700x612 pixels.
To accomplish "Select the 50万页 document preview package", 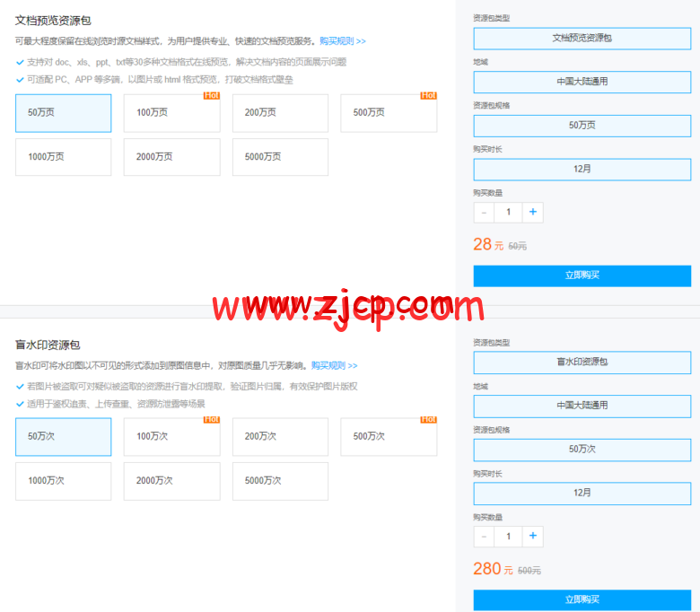I will pos(64,113).
